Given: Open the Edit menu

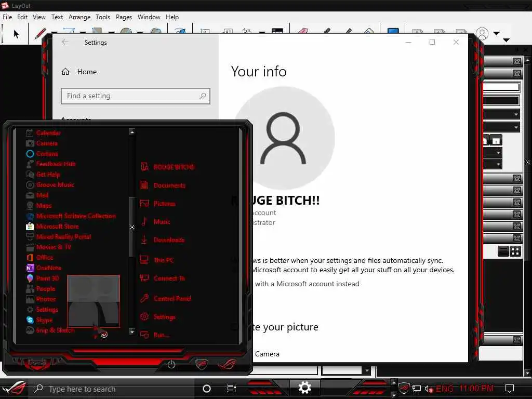Looking at the screenshot, I should 22,17.
